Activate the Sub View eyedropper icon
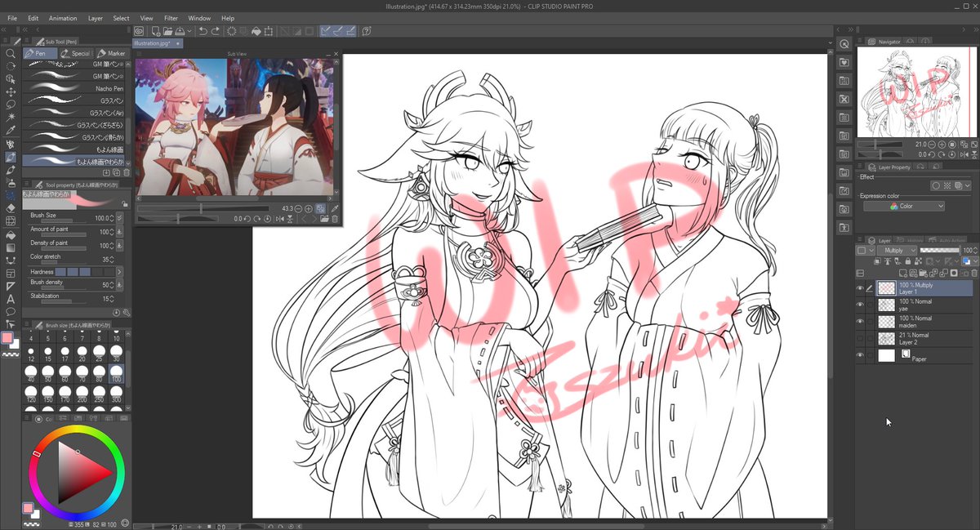The width and height of the screenshot is (980, 530). pyautogui.click(x=335, y=209)
